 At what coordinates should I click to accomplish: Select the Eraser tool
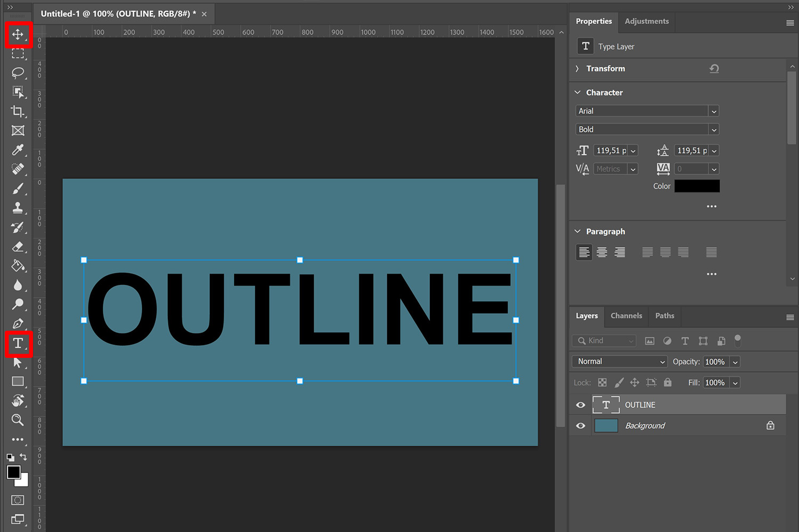(x=18, y=247)
